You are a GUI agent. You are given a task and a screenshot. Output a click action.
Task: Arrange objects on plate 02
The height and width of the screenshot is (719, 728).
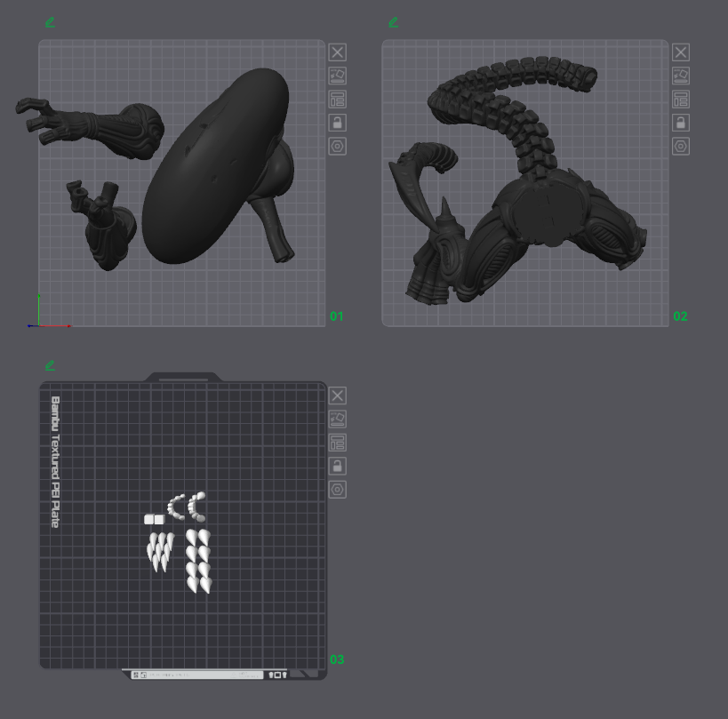click(681, 100)
